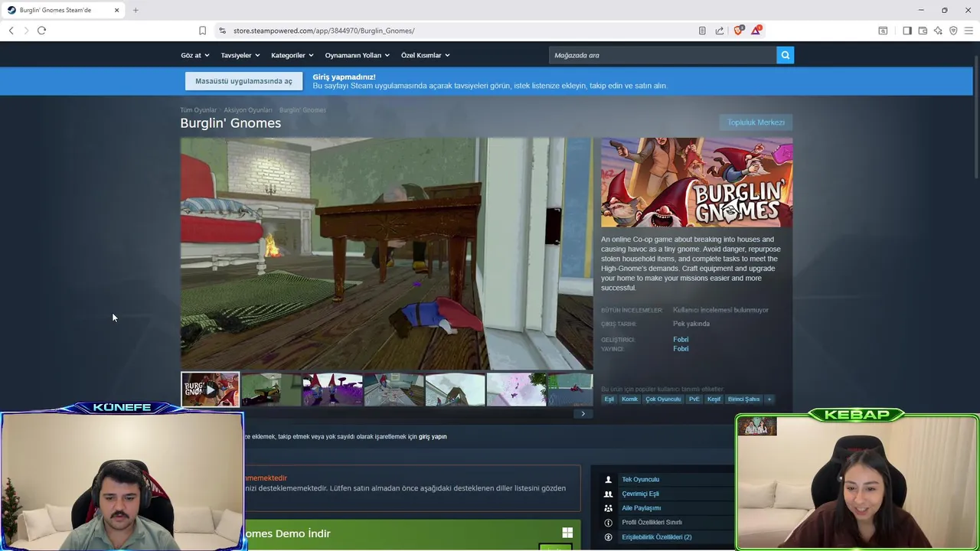Select the purple gnome third thumbnail
Image resolution: width=980 pixels, height=551 pixels.
pyautogui.click(x=332, y=390)
